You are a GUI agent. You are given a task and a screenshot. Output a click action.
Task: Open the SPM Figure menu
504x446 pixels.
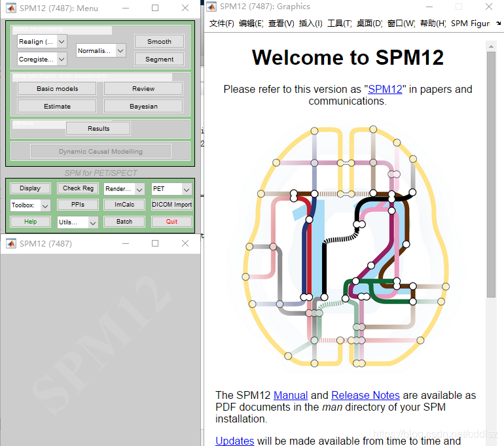(x=470, y=24)
